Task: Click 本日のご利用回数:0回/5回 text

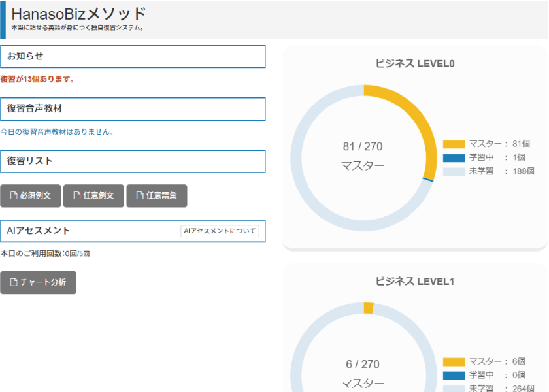Action: point(45,253)
